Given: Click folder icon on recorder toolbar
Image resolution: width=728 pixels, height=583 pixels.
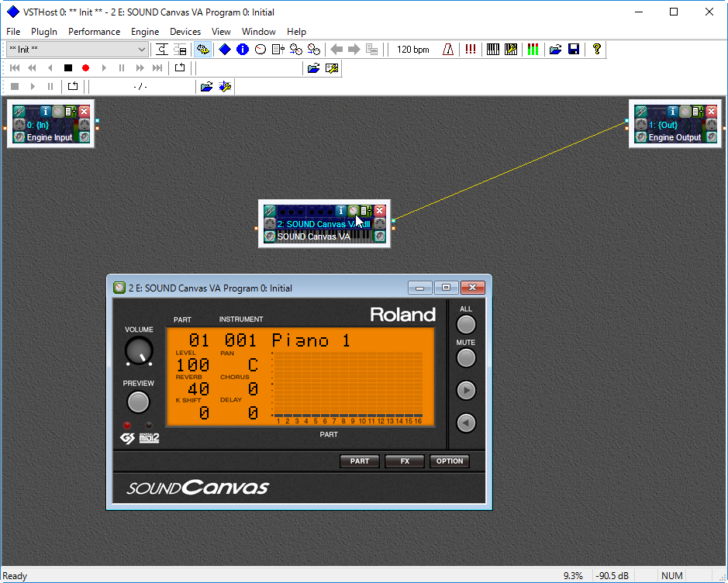Looking at the screenshot, I should 206,86.
